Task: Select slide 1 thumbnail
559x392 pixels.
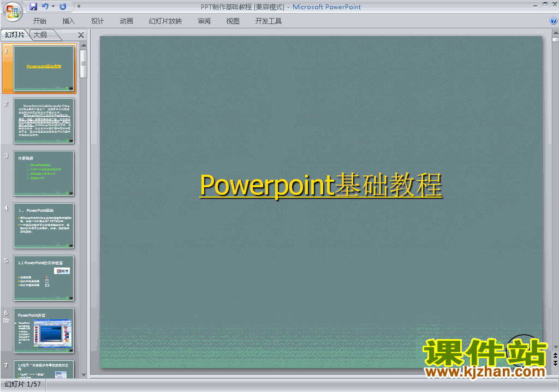Action: [44, 68]
